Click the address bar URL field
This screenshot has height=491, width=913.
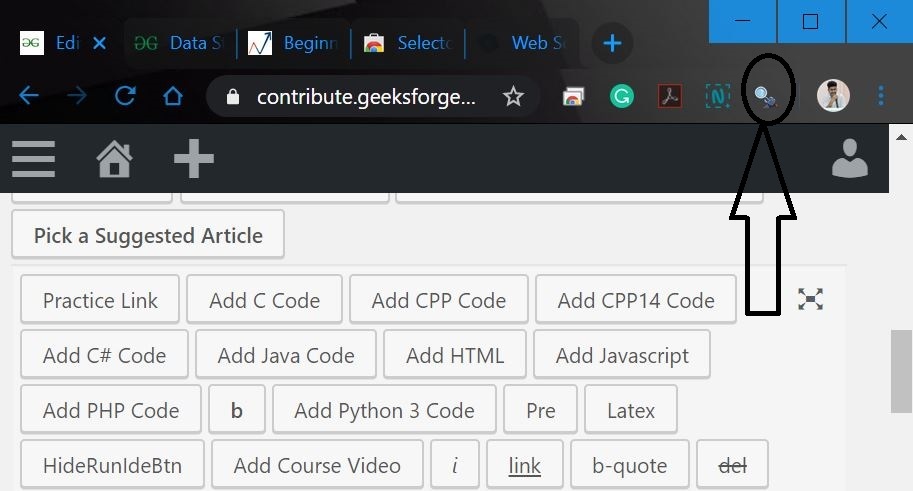pyautogui.click(x=366, y=97)
